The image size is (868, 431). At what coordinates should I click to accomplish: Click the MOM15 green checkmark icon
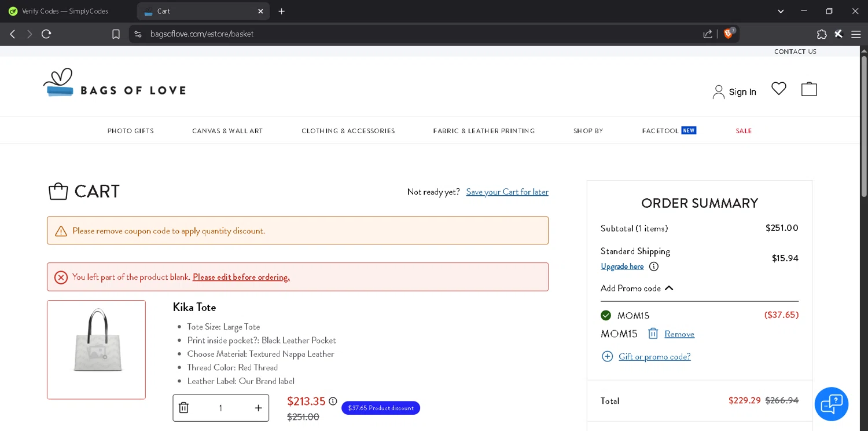606,315
